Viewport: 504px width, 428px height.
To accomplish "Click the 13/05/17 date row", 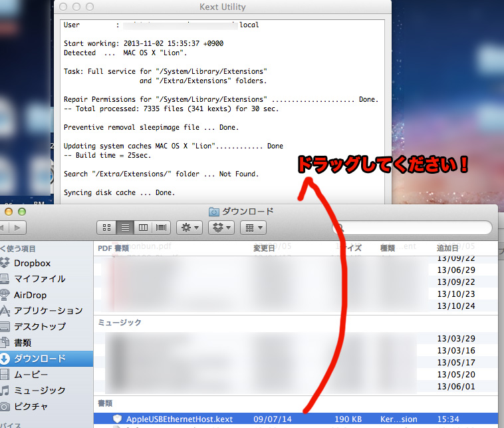I will [x=456, y=363].
